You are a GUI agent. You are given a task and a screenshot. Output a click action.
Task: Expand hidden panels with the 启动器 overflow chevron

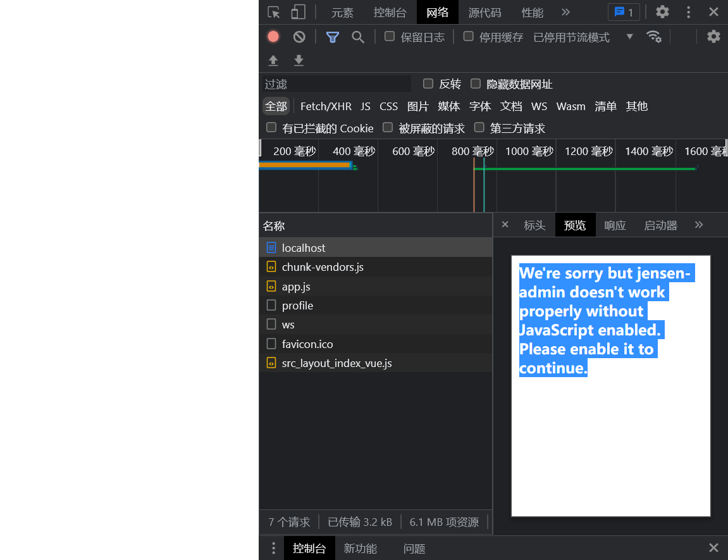point(698,225)
